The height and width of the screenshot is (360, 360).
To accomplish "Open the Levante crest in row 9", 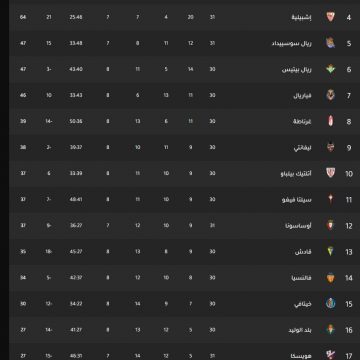I will (330, 147).
